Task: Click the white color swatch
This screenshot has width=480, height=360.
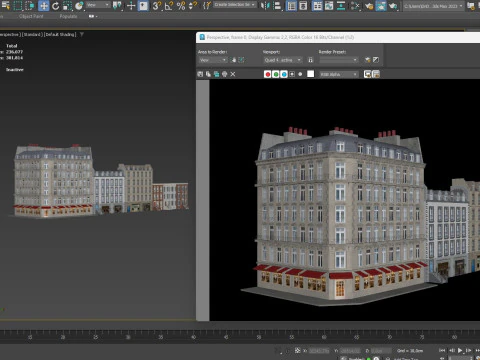Action: click(310, 74)
